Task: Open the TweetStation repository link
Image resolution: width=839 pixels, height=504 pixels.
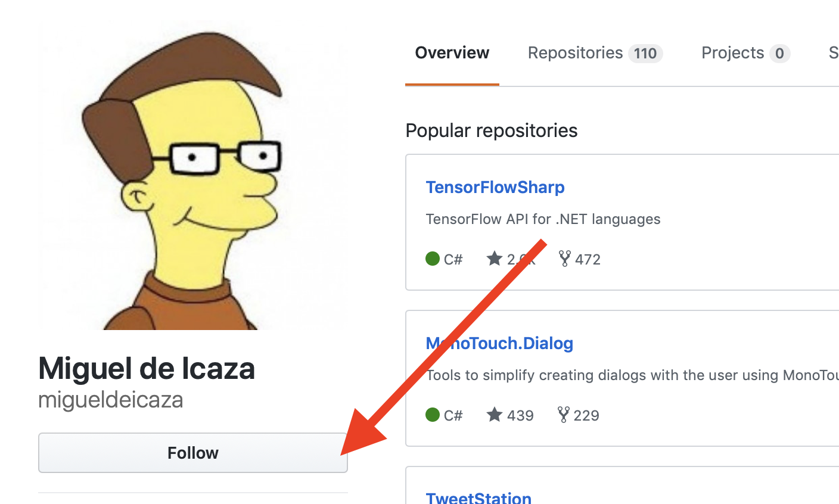Action: pos(478,497)
